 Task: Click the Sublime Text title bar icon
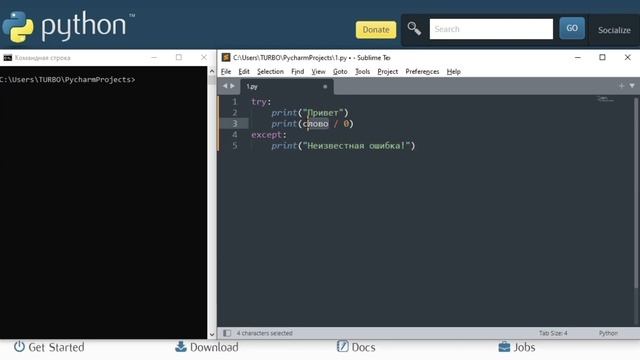pos(226,58)
